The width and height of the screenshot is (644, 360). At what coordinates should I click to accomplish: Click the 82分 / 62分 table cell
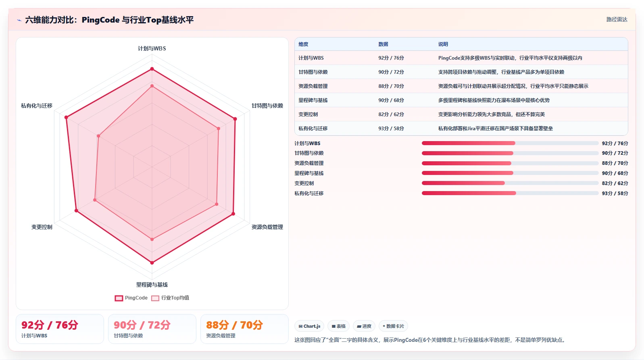391,114
